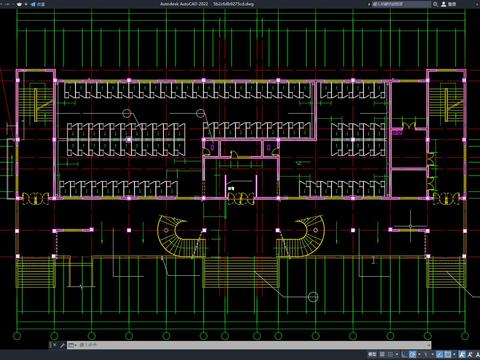Switch to Model space button in status bar
This screenshot has width=480, height=360.
point(372,354)
